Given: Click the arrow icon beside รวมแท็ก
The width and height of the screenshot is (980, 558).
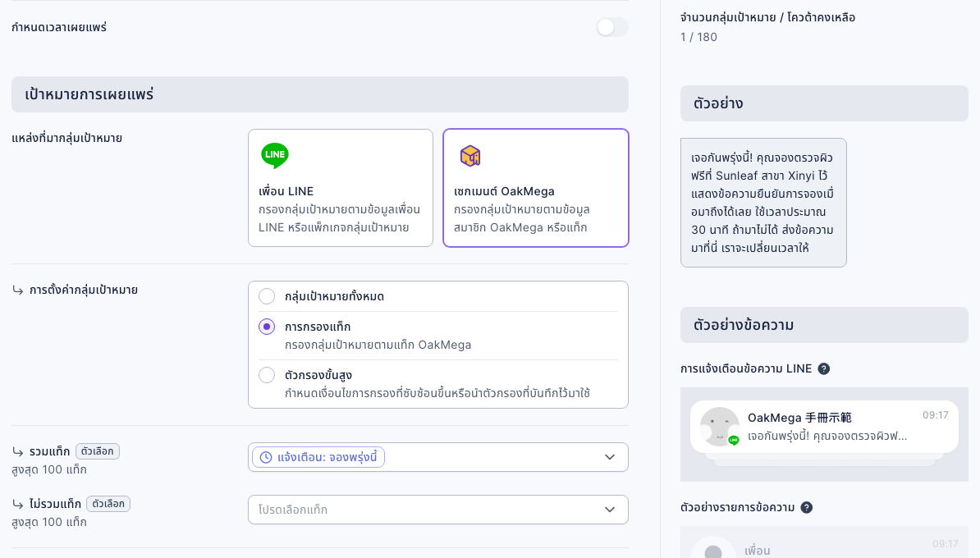Looking at the screenshot, I should [x=18, y=451].
